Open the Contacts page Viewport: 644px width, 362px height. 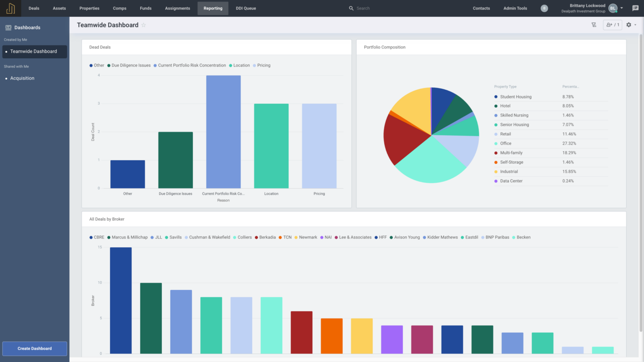pyautogui.click(x=481, y=8)
